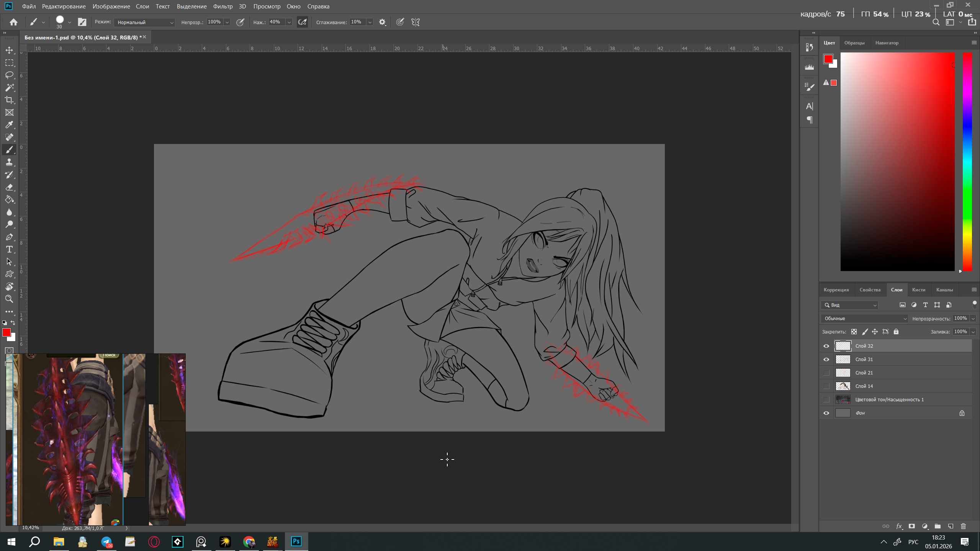
Task: Switch to the Образцы tab
Action: click(x=854, y=43)
